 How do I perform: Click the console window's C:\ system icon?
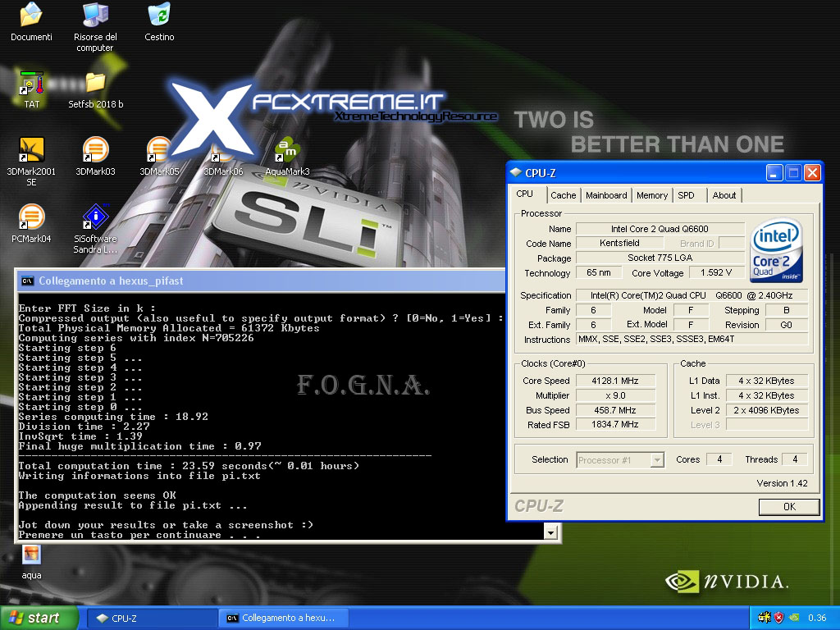pyautogui.click(x=27, y=281)
